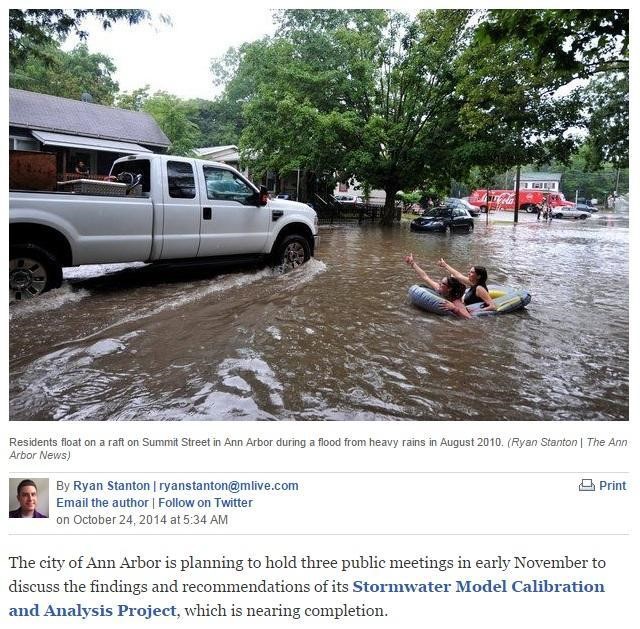Open Ryan Stanton's author byline link
The width and height of the screenshot is (640, 629).
[111, 486]
